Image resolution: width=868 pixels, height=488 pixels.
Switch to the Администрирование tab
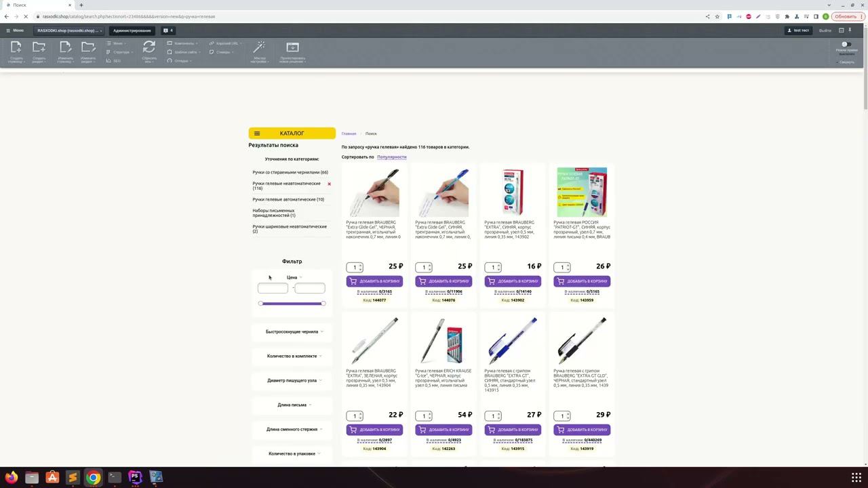coord(132,30)
